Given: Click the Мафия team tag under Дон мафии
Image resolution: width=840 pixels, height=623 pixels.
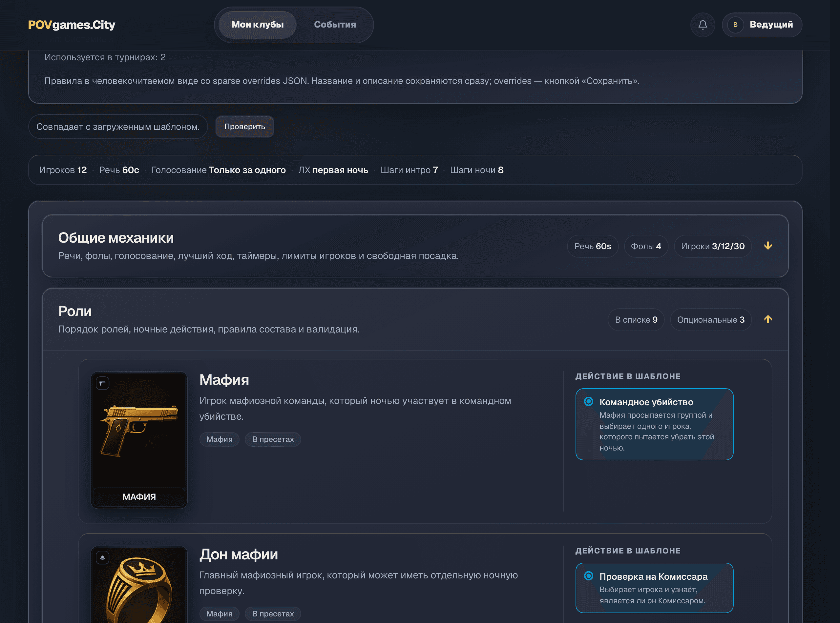Looking at the screenshot, I should pos(219,613).
